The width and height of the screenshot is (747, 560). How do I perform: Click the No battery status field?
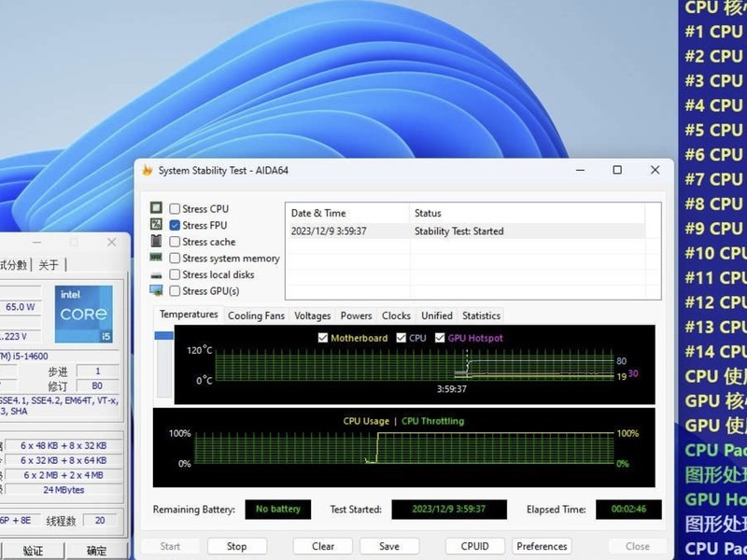[x=278, y=509]
